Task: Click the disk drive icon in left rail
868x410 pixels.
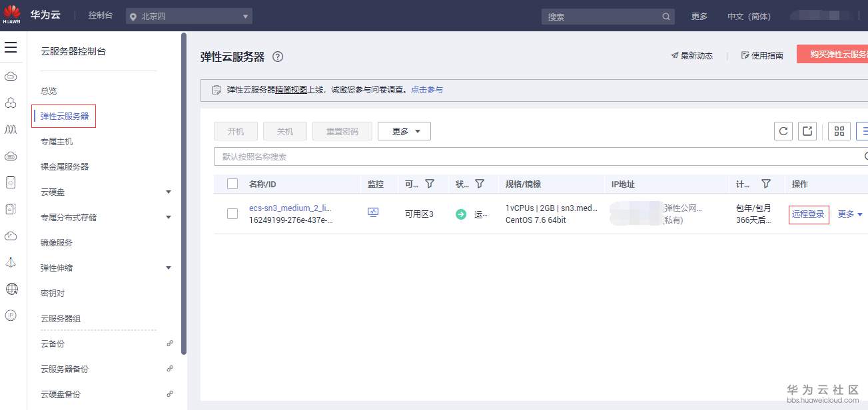Action: (11, 209)
